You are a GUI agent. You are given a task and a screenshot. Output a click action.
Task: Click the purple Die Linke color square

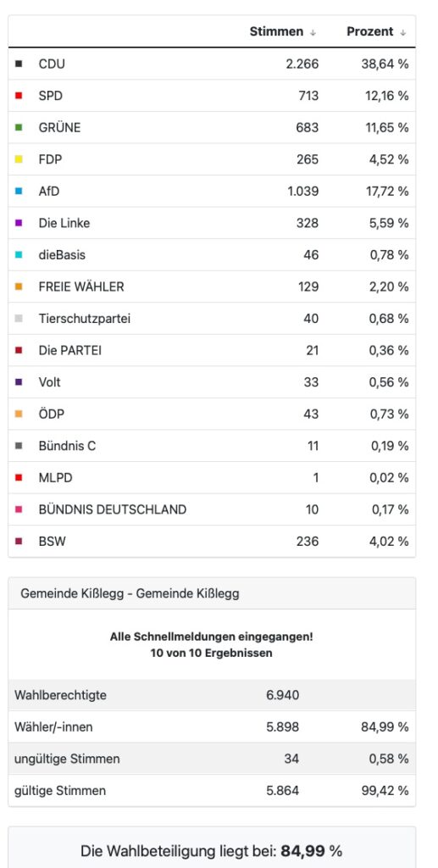click(x=19, y=223)
